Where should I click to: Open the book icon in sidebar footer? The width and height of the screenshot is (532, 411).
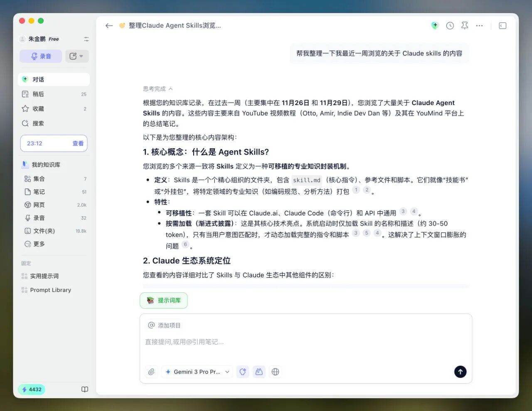(x=85, y=389)
